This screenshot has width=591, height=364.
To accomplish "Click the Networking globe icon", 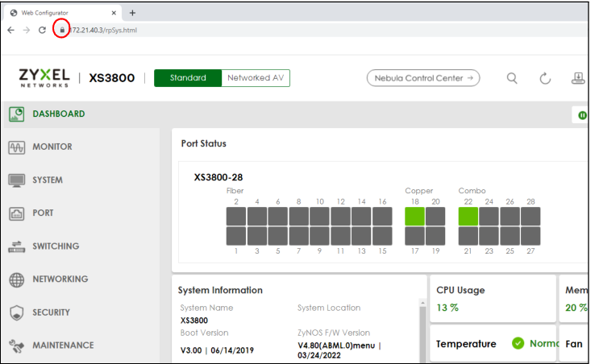I will pyautogui.click(x=17, y=280).
